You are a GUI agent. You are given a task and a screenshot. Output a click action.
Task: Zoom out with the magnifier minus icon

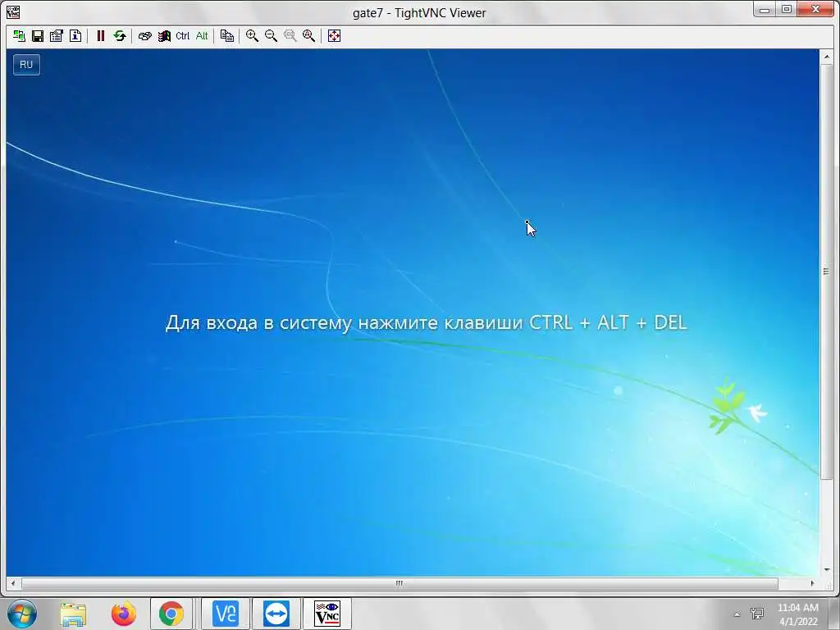click(x=271, y=36)
